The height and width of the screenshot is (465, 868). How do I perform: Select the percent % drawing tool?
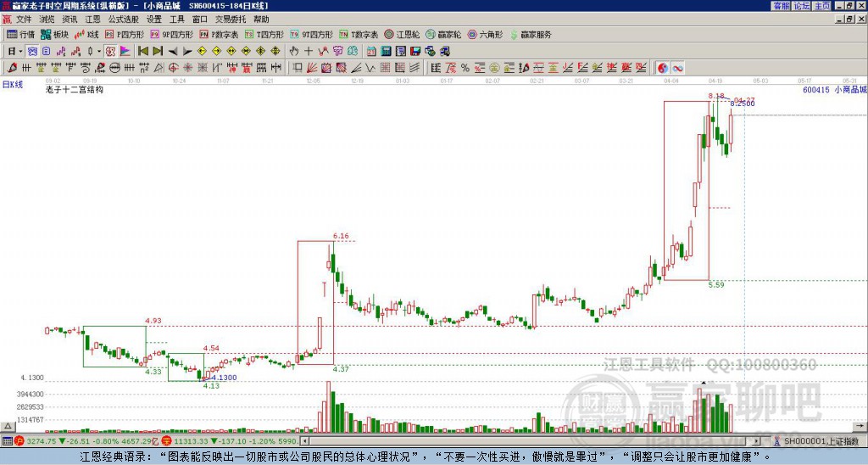click(x=465, y=68)
